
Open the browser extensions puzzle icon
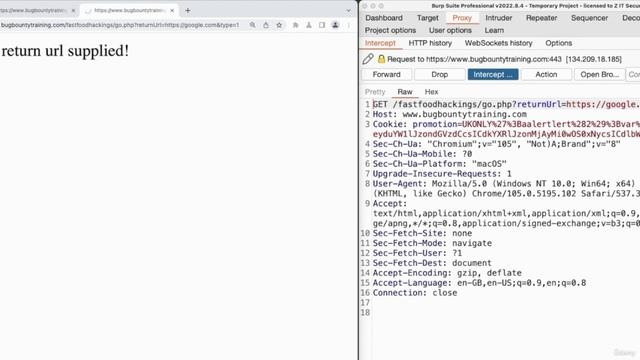[296, 25]
